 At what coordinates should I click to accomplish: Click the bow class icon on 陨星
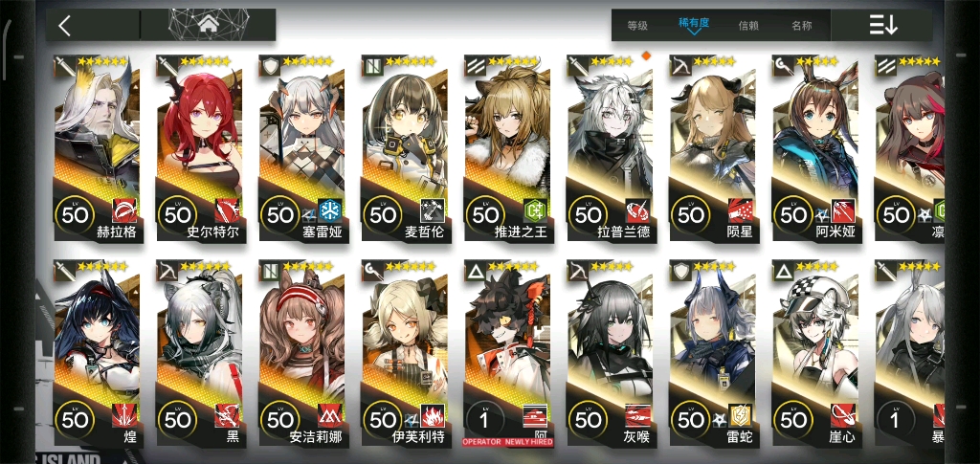point(679,64)
